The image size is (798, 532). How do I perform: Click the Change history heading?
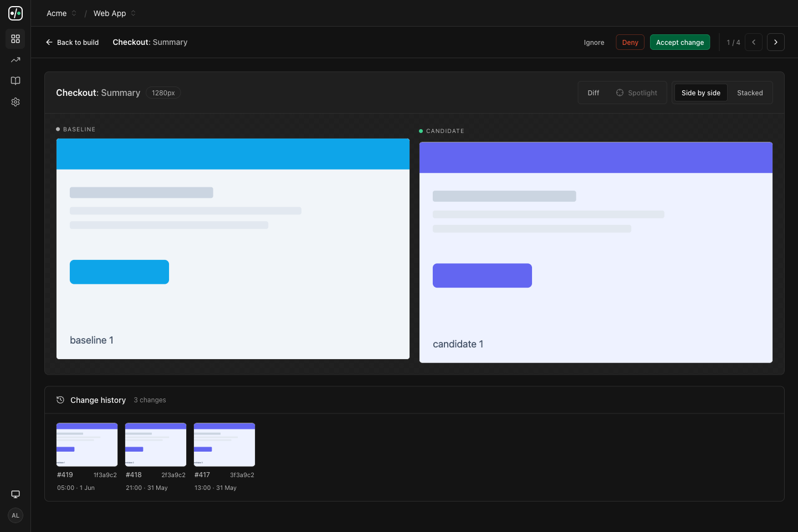point(98,400)
